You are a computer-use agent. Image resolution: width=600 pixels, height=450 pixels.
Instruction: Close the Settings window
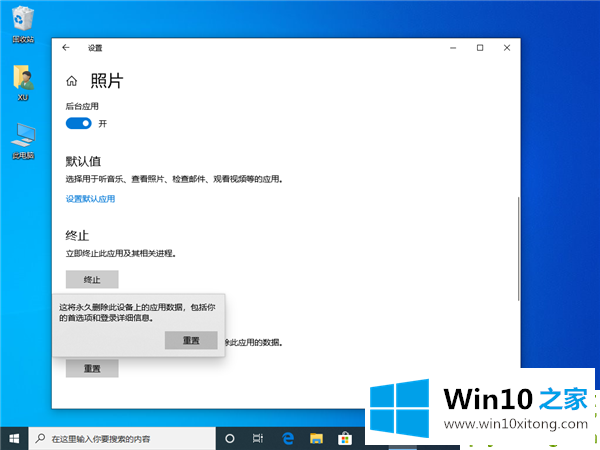(507, 48)
